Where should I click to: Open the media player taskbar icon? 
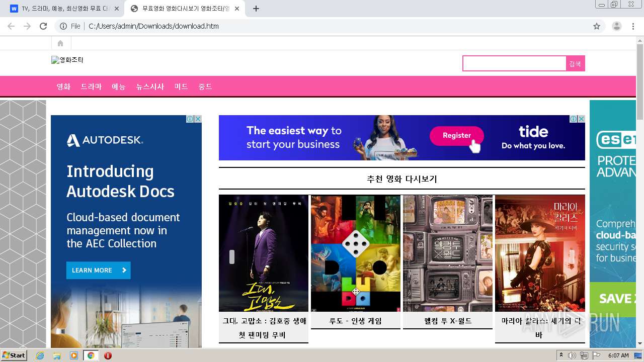(x=74, y=355)
